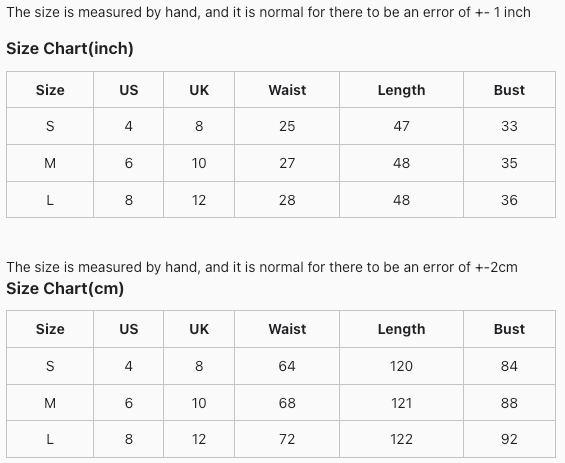Click the S size cell in inch chart

[x=50, y=126]
